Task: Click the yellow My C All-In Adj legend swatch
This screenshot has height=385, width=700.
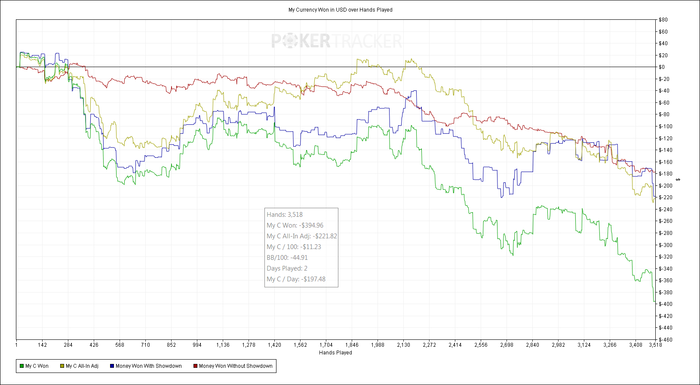Action: point(61,366)
